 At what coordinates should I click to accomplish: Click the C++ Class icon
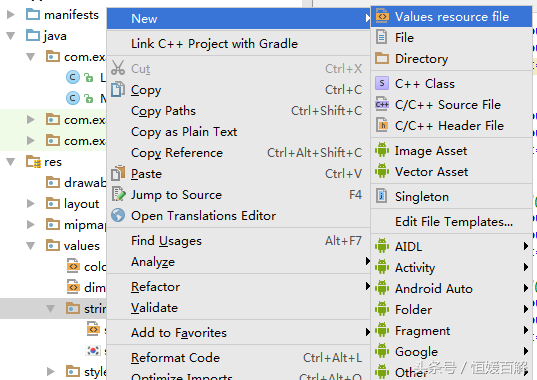[x=382, y=83]
